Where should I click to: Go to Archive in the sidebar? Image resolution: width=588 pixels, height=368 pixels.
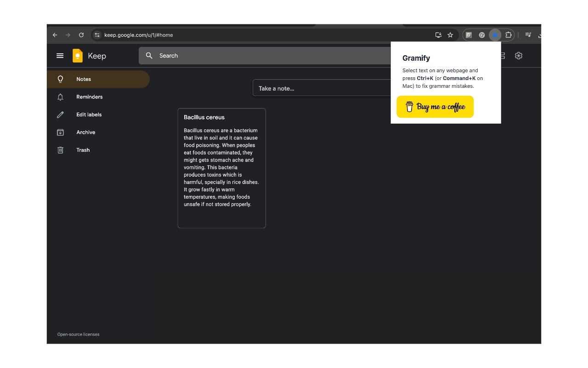[x=98, y=132]
